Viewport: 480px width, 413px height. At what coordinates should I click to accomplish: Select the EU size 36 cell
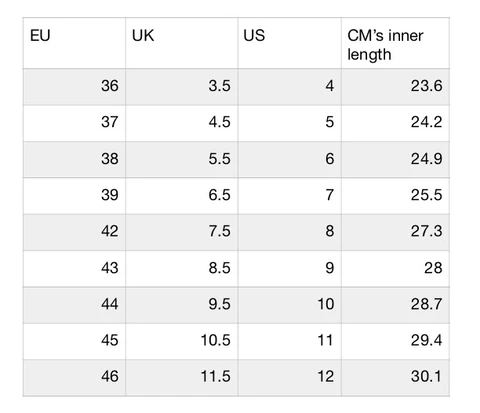coord(74,87)
